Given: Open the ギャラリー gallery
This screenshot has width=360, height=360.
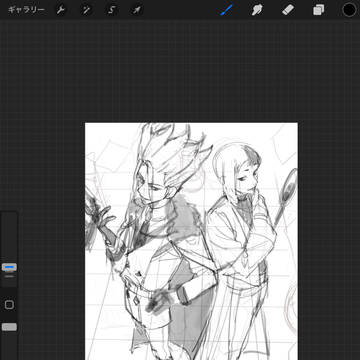Looking at the screenshot, I should (26, 10).
